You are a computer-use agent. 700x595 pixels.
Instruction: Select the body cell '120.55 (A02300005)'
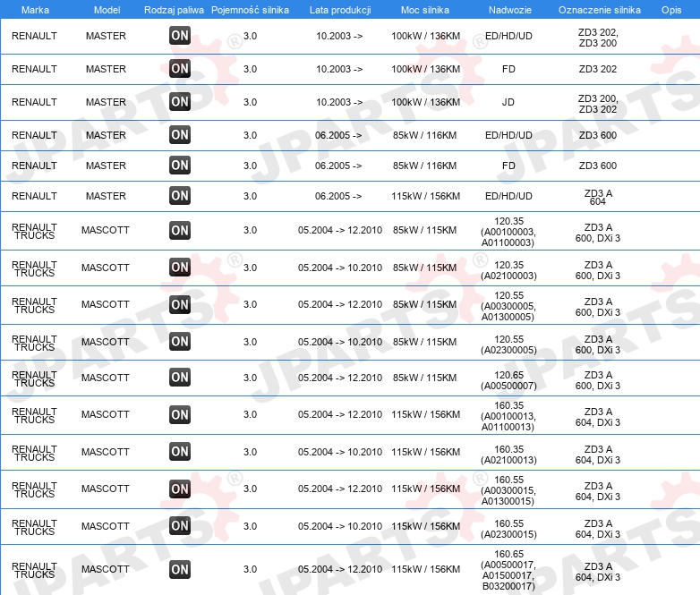point(508,344)
